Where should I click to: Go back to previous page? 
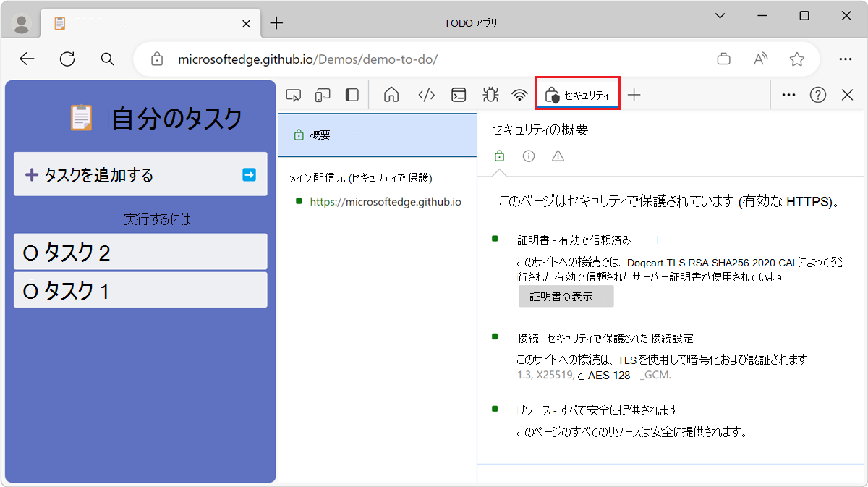(x=27, y=59)
